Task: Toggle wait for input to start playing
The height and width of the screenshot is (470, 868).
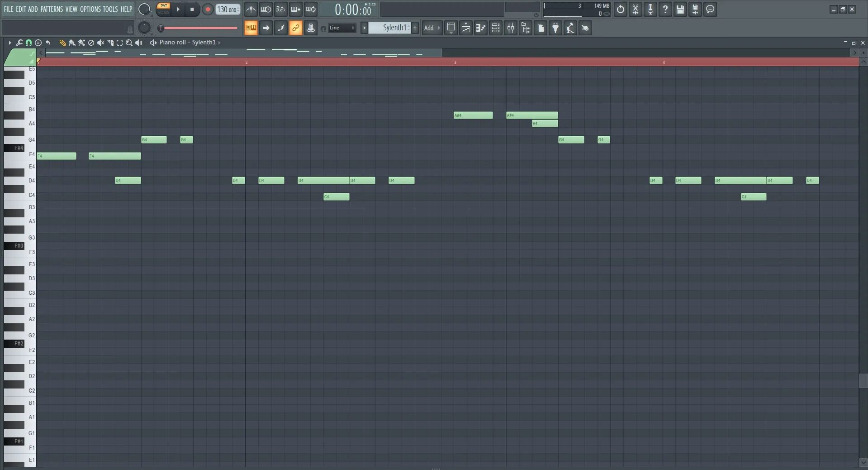Action: (266, 9)
